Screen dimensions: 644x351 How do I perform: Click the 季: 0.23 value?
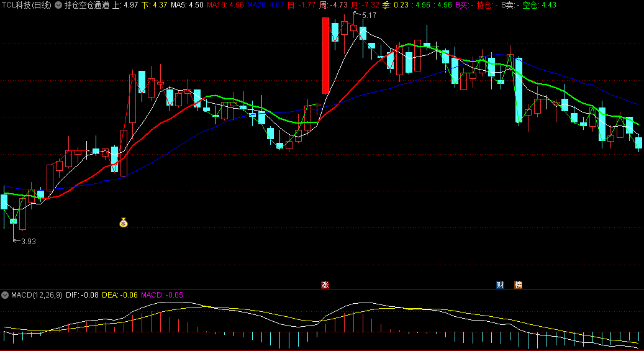[x=395, y=5]
